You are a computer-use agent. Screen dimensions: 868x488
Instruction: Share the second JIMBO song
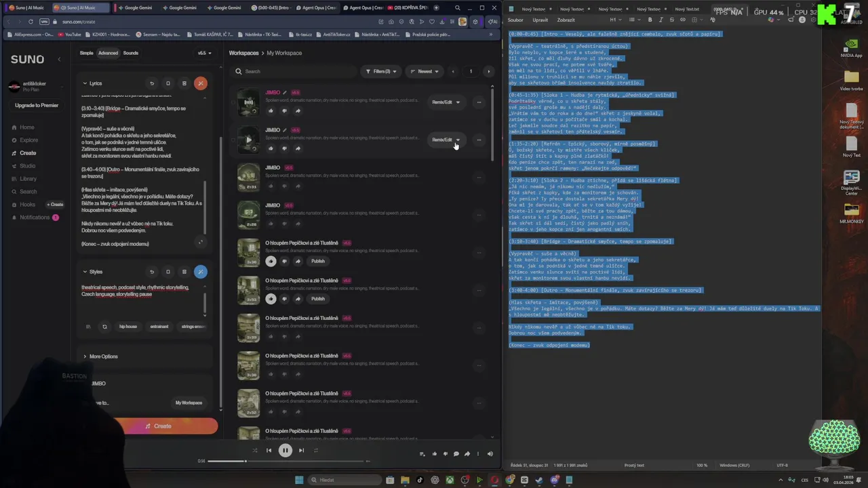(x=298, y=148)
